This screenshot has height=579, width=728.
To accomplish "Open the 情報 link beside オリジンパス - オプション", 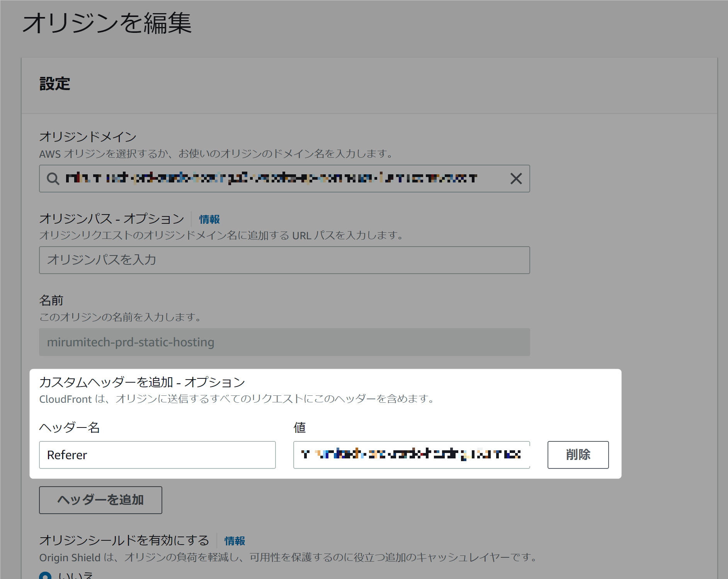I will click(208, 219).
